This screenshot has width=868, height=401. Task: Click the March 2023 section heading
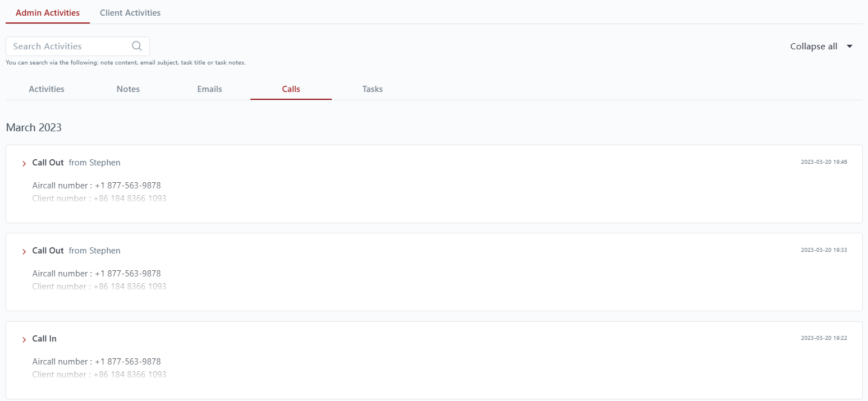[34, 127]
